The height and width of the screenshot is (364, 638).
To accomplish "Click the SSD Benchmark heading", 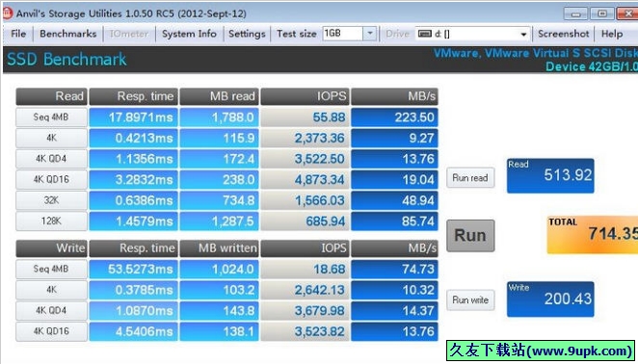I will pos(66,60).
